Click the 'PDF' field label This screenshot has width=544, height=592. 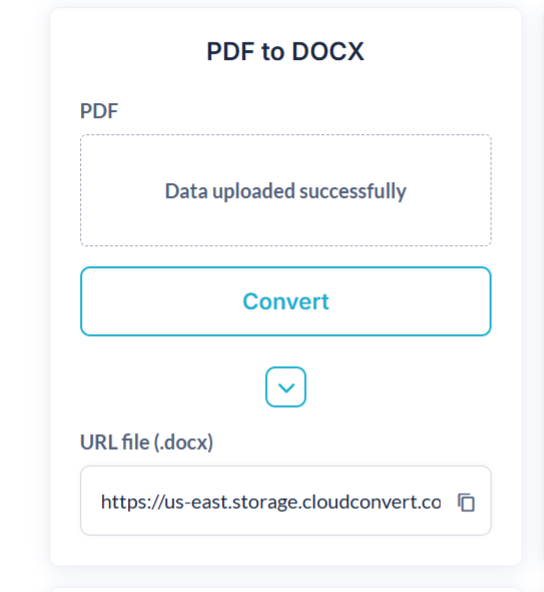pyautogui.click(x=99, y=111)
